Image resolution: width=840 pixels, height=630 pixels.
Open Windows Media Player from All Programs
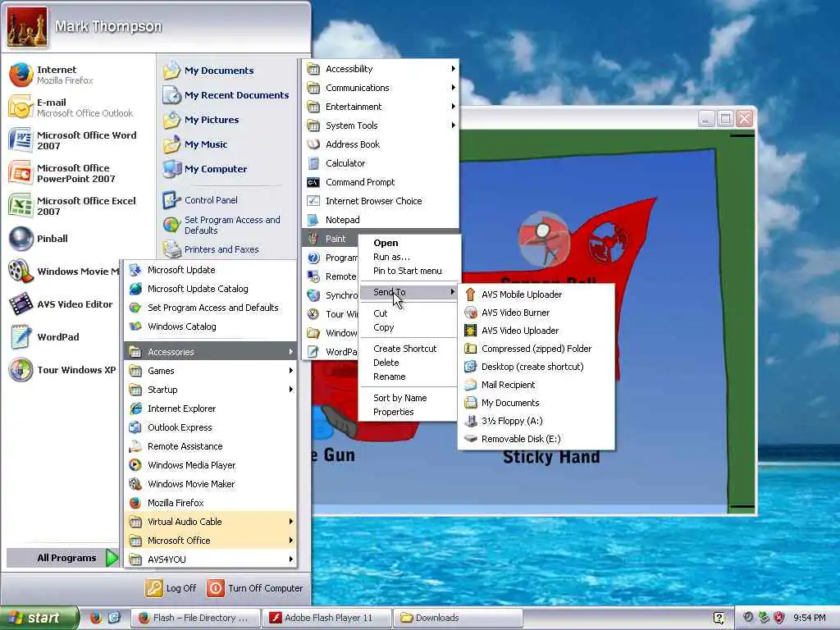click(211, 465)
